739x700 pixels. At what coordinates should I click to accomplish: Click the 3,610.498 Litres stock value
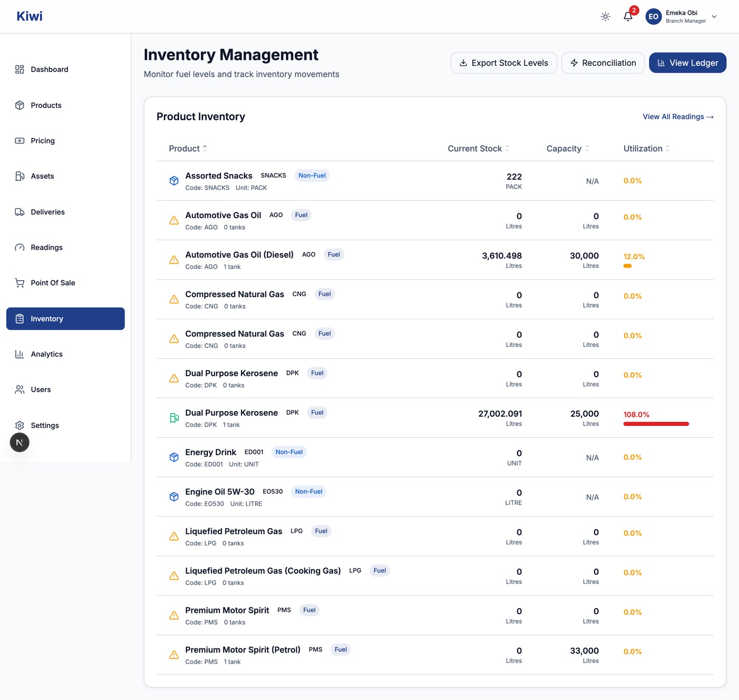[x=502, y=260]
